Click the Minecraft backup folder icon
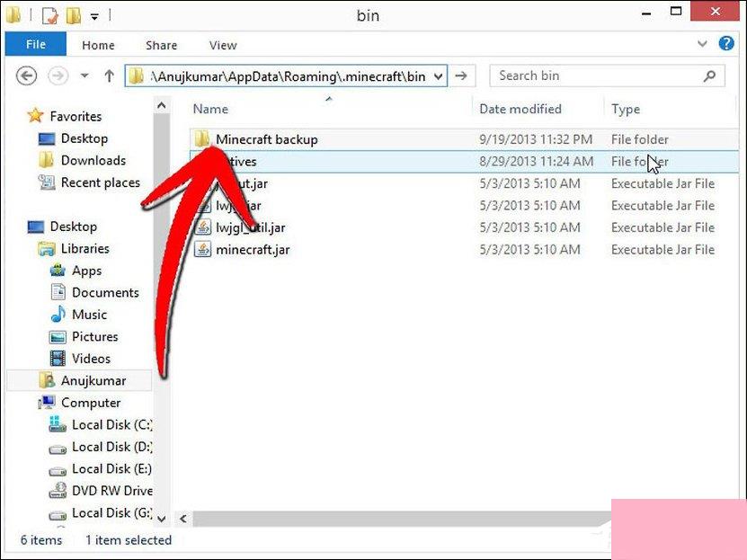Viewport: 747px width, 560px height. pyautogui.click(x=202, y=139)
